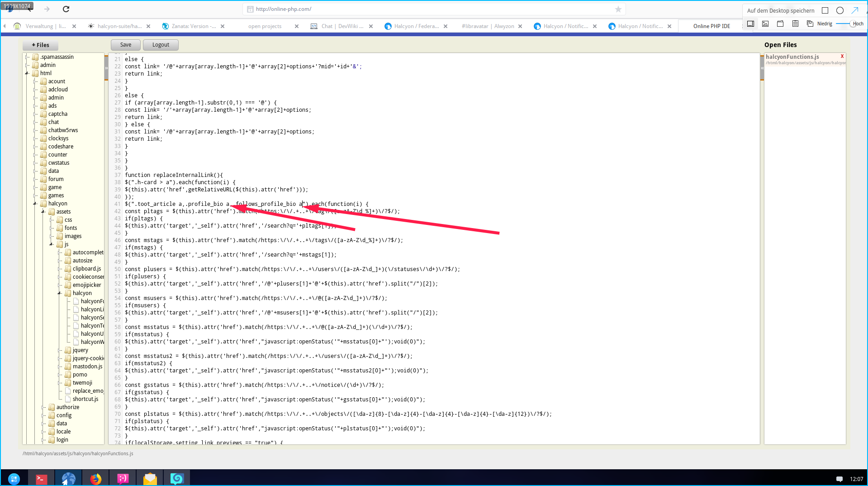Collapse the halcyon folder in tree
Screen dimensions: 868x486
coord(35,204)
